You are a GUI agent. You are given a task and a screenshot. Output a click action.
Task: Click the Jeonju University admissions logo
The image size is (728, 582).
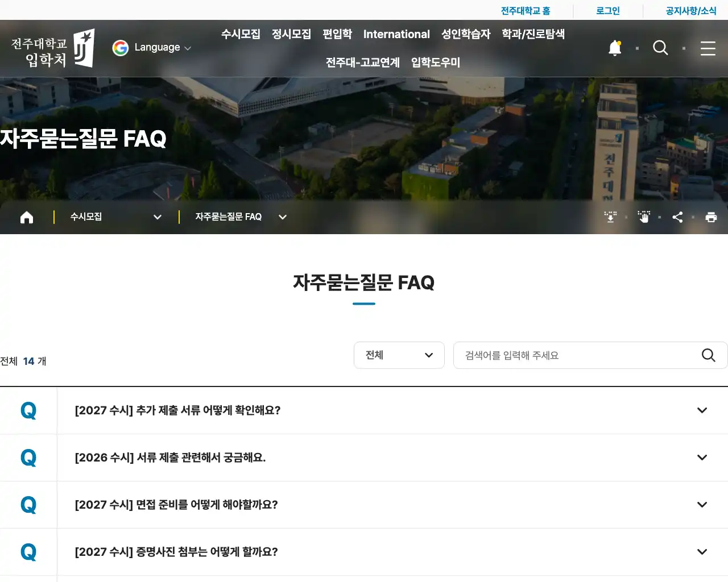[x=53, y=48]
